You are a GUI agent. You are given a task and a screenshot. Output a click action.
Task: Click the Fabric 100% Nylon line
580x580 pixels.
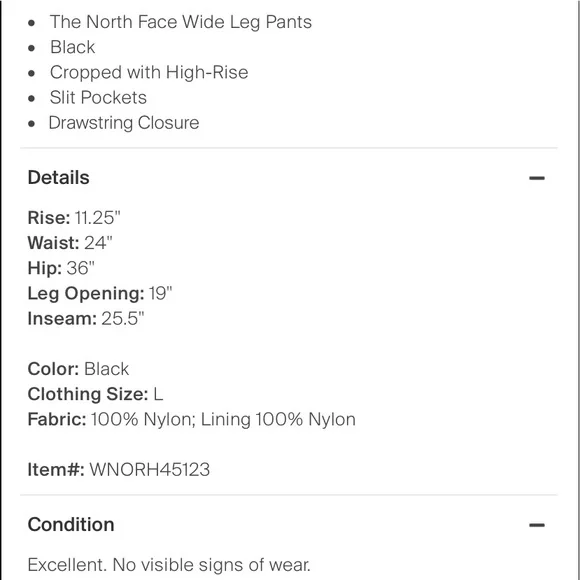click(192, 419)
